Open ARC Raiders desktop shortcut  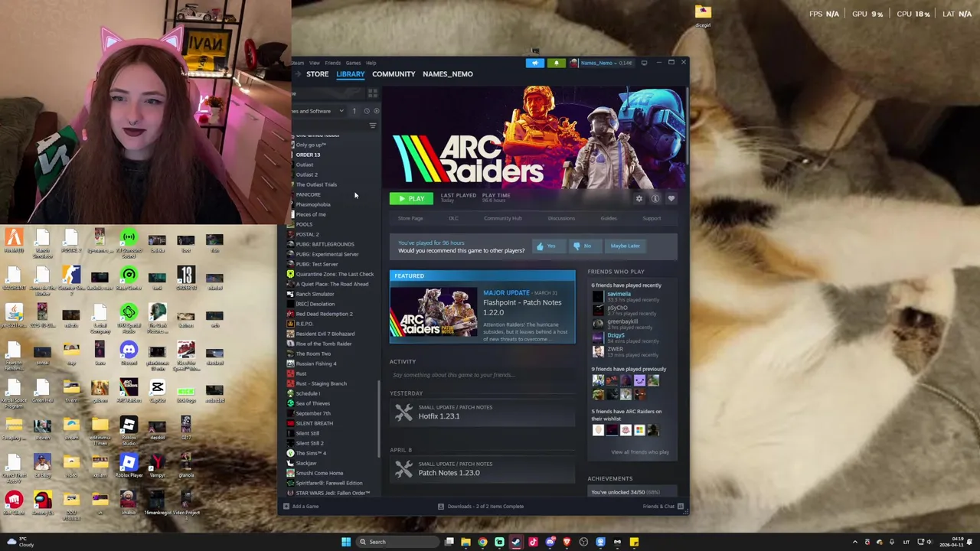(x=129, y=388)
